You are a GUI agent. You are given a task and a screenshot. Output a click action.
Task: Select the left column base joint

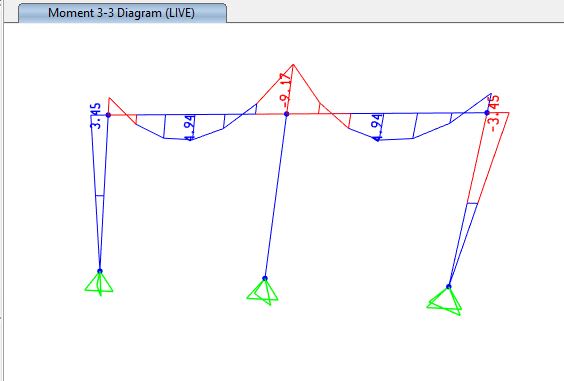100,271
